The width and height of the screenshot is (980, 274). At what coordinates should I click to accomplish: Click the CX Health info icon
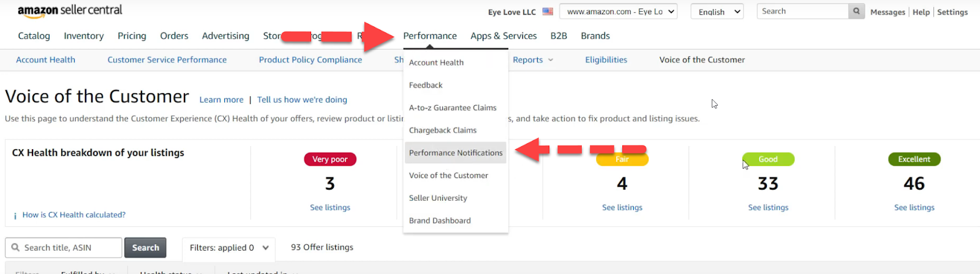coord(15,216)
